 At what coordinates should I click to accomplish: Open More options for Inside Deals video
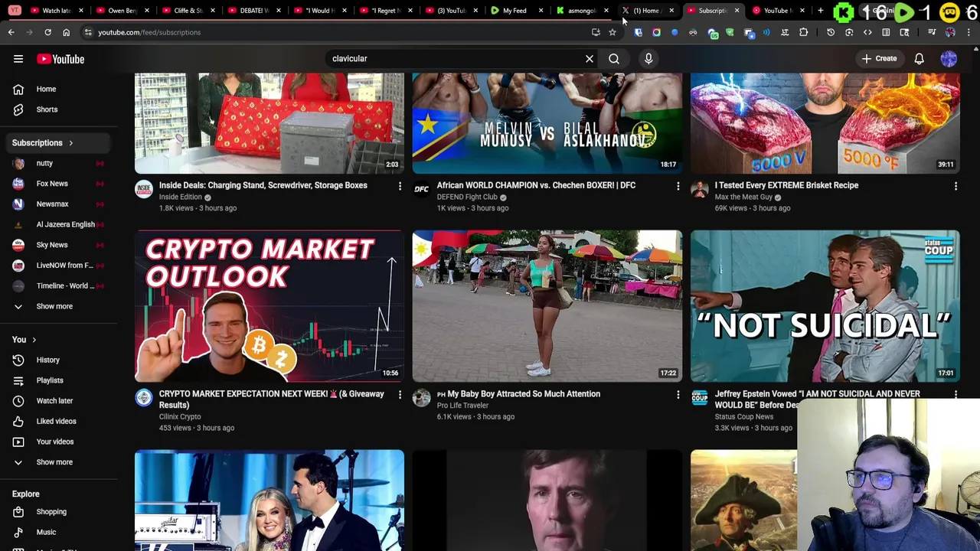[400, 186]
